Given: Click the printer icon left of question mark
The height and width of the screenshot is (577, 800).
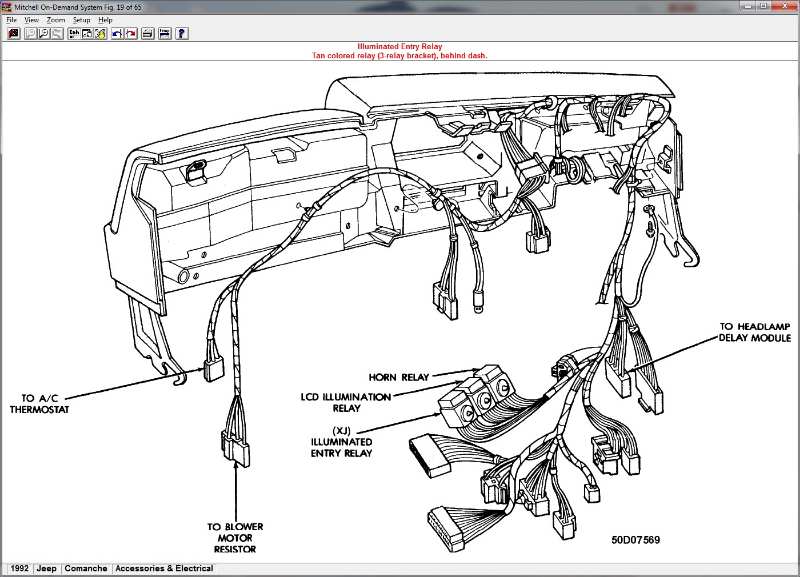Looking at the screenshot, I should pos(164,33).
